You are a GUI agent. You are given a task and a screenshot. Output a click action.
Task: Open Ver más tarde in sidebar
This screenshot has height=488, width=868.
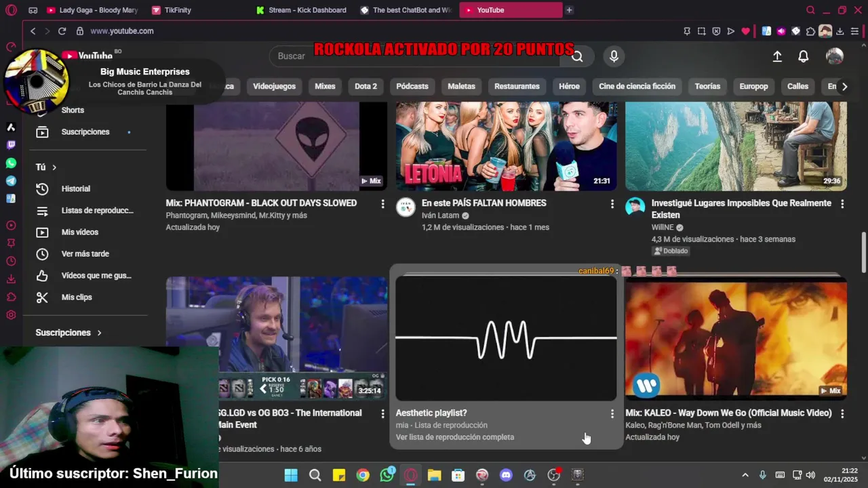pyautogui.click(x=85, y=254)
